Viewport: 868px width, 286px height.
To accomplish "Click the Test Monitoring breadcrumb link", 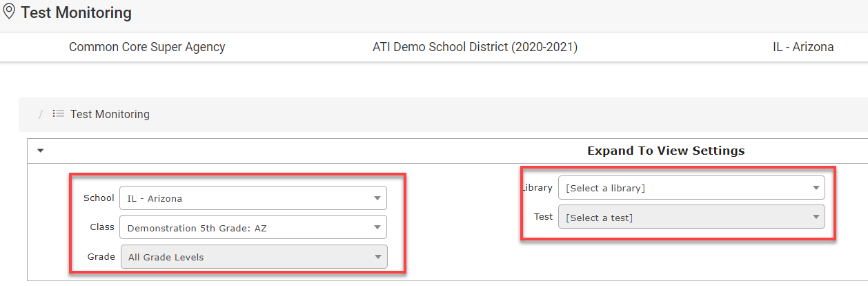I will tap(110, 114).
